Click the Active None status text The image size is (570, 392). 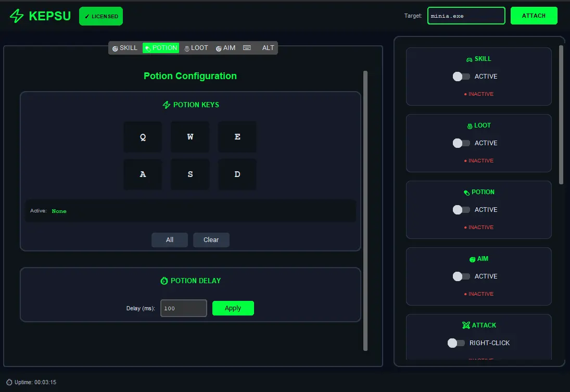click(48, 211)
